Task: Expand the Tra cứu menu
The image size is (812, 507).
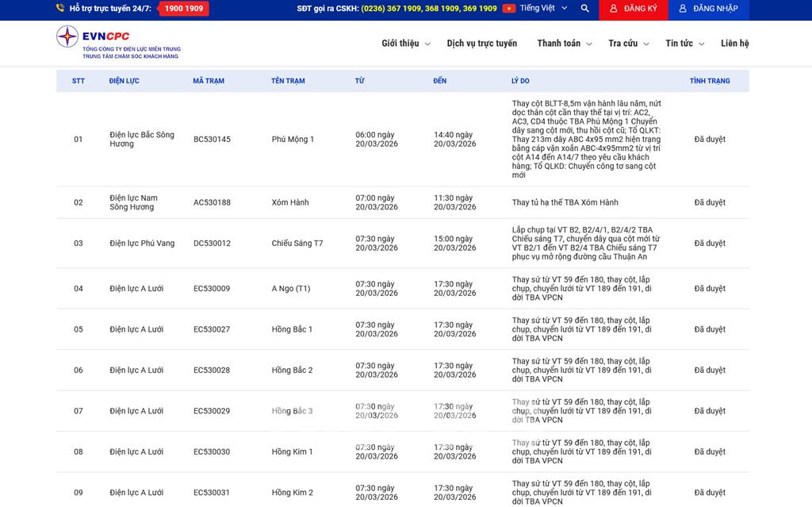Action: 628,44
